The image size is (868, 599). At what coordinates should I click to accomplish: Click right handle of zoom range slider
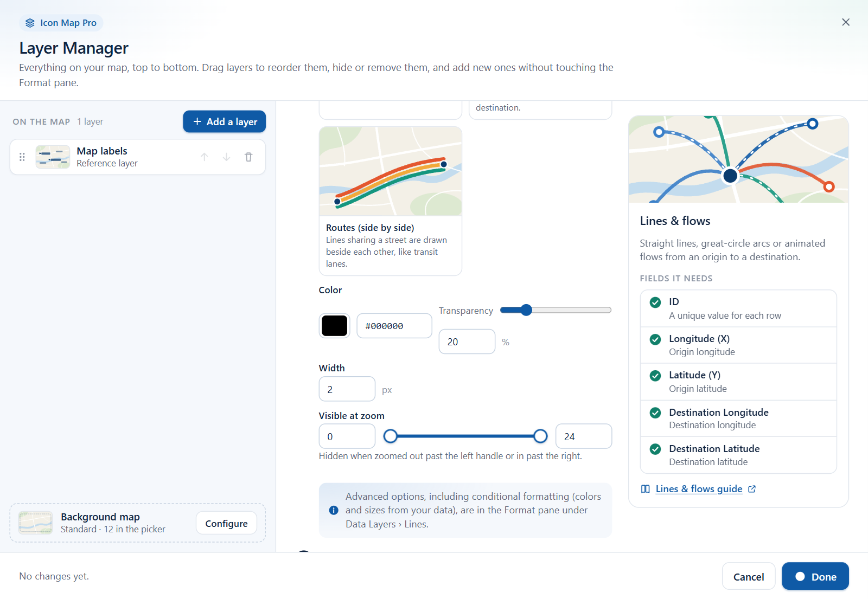point(540,436)
